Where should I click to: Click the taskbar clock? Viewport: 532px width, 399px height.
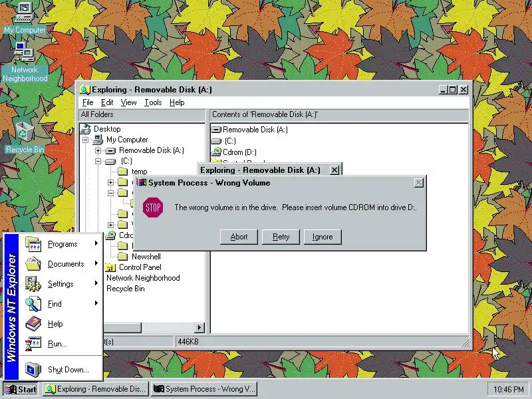(508, 389)
